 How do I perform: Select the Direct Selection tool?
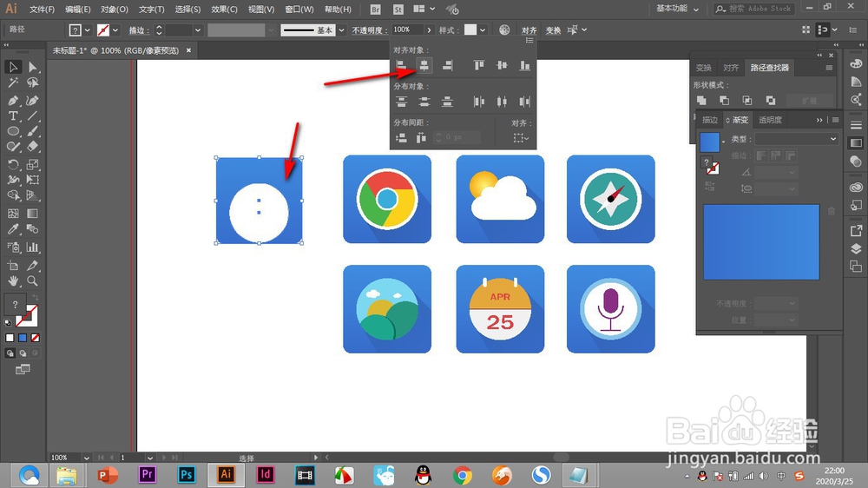(x=33, y=67)
